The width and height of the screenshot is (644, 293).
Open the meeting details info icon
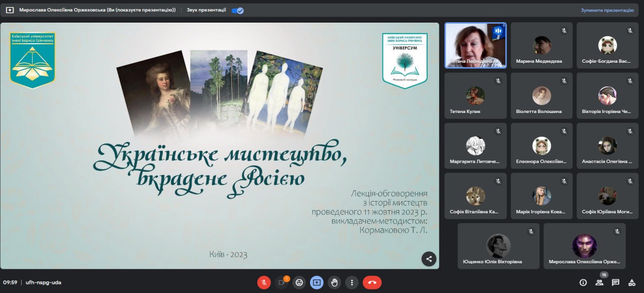(x=583, y=282)
